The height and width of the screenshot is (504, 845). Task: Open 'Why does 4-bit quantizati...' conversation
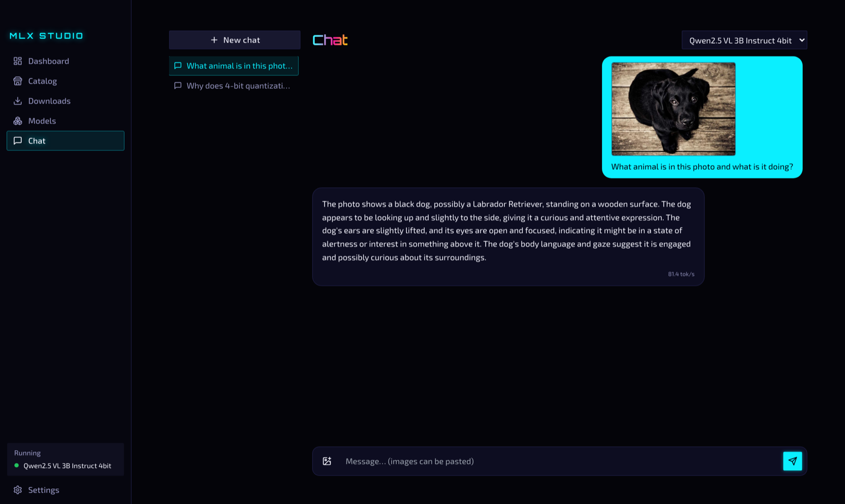[x=234, y=85]
